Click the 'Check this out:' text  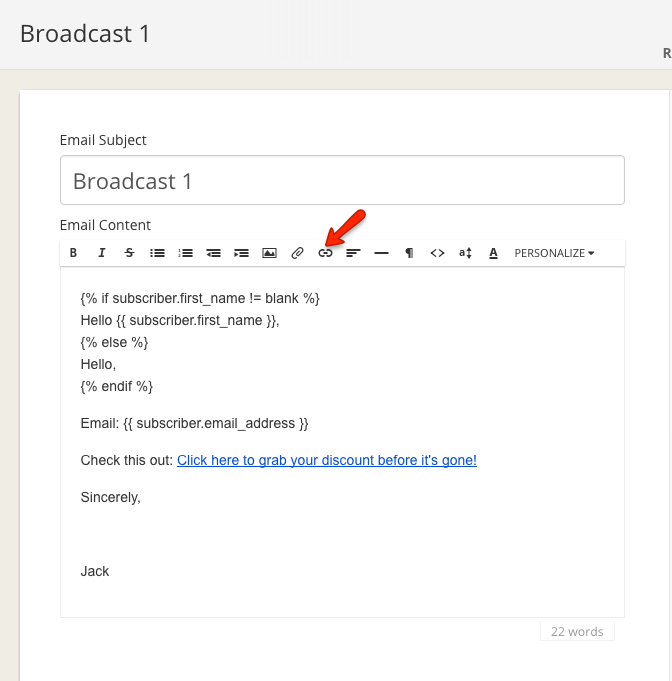click(x=126, y=460)
